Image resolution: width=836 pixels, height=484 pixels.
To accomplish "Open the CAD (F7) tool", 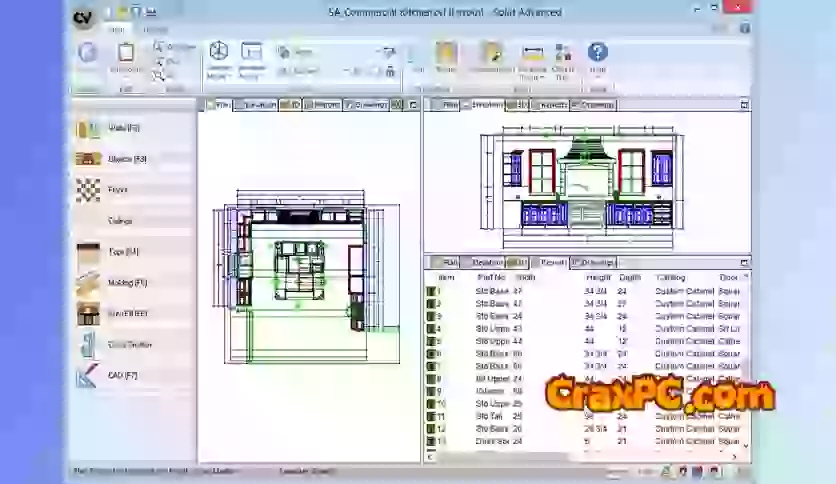I will [x=89, y=376].
